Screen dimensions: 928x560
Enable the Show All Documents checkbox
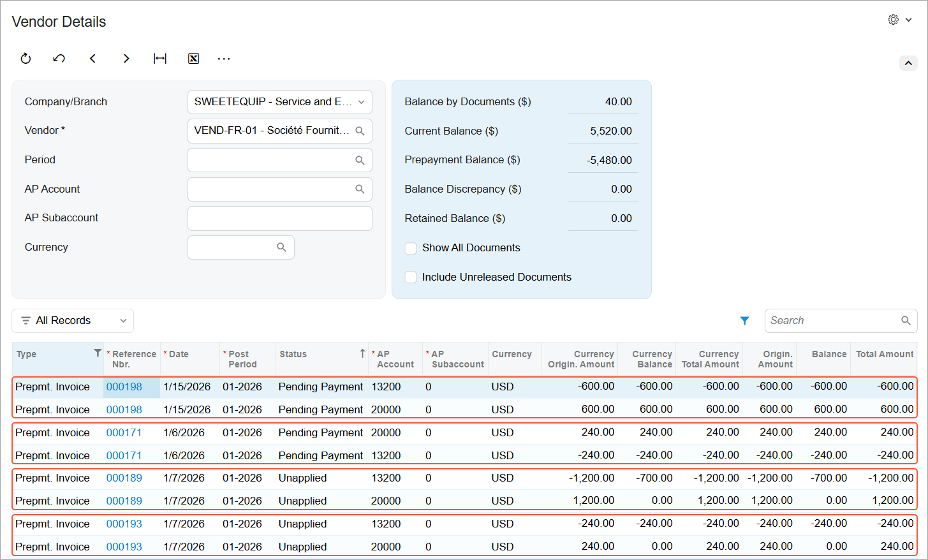point(411,248)
